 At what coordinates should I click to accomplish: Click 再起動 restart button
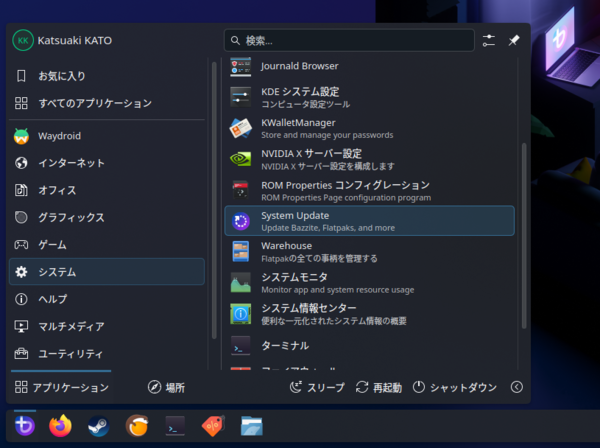(378, 387)
